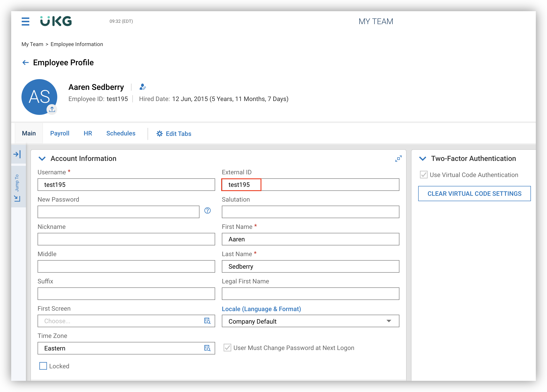Collapse the Account Information section
This screenshot has width=547, height=392.
coord(42,159)
